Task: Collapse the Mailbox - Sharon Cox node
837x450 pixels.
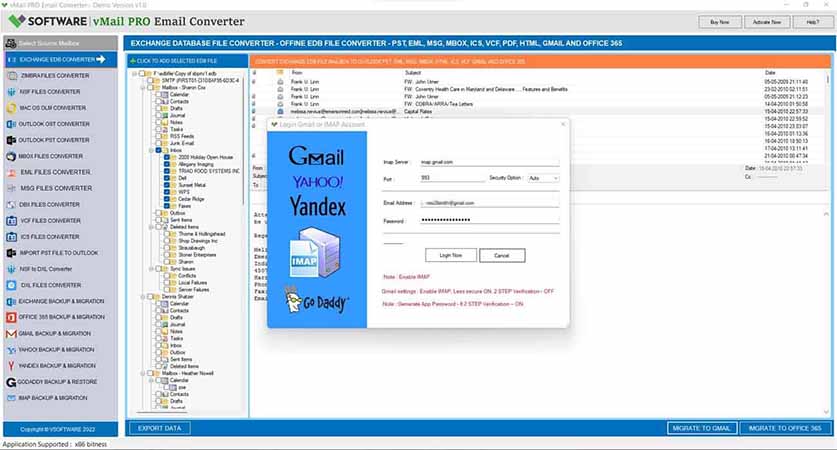Action: (x=143, y=88)
